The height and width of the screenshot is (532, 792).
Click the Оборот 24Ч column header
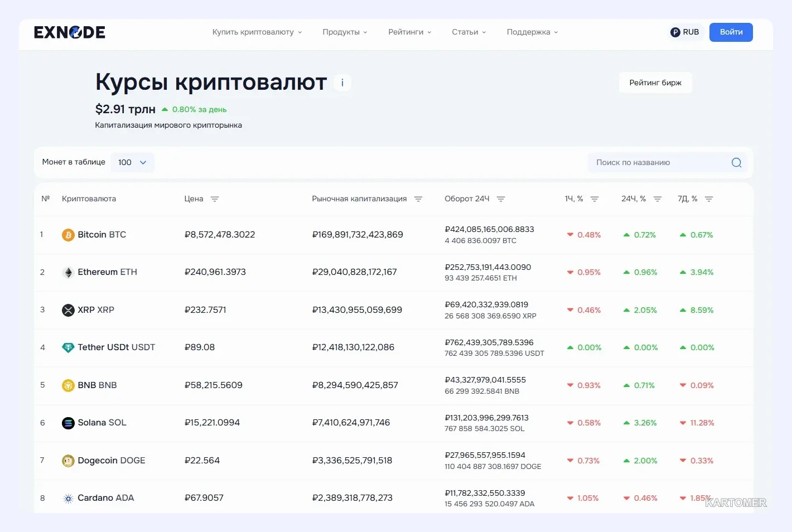coord(467,199)
